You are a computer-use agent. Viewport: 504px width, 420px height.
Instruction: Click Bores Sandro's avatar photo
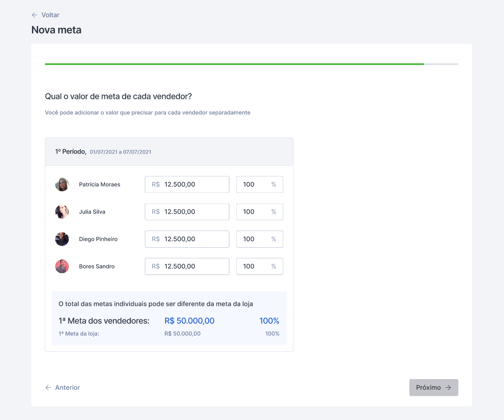click(62, 266)
